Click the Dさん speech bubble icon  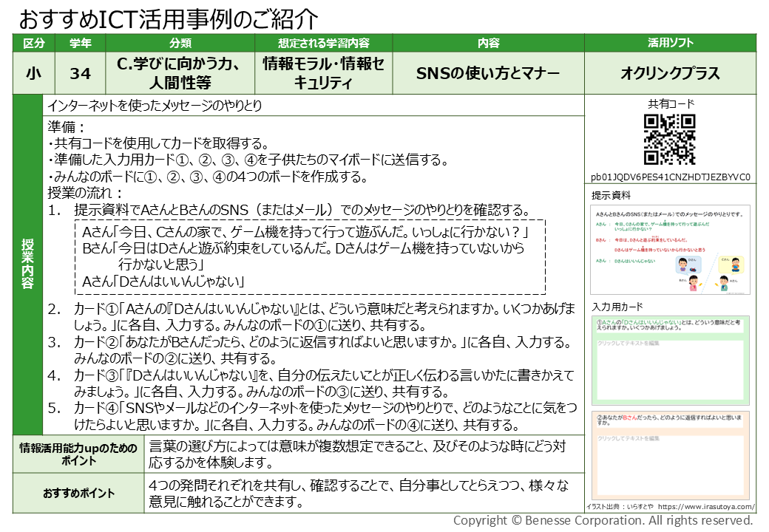688,265
